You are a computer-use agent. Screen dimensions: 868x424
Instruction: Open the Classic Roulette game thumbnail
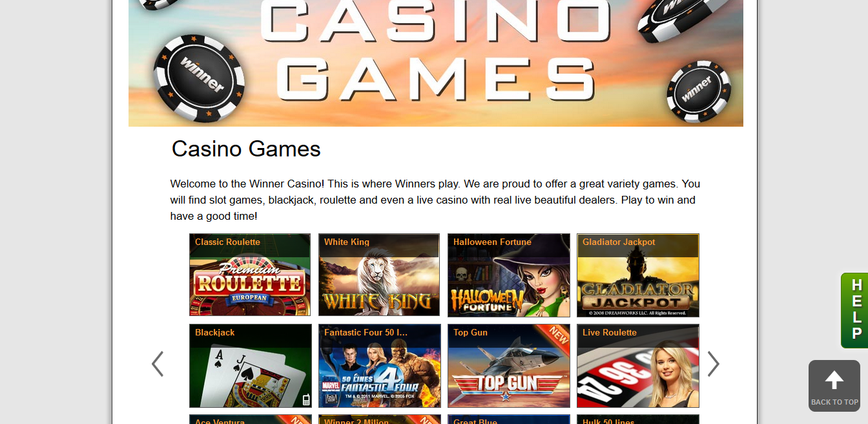(x=250, y=275)
